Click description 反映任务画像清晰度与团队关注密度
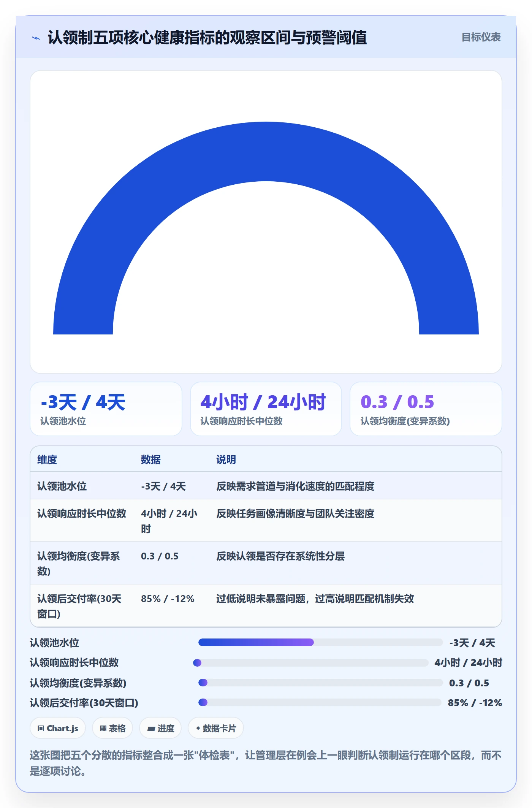This screenshot has height=808, width=532. point(295,513)
